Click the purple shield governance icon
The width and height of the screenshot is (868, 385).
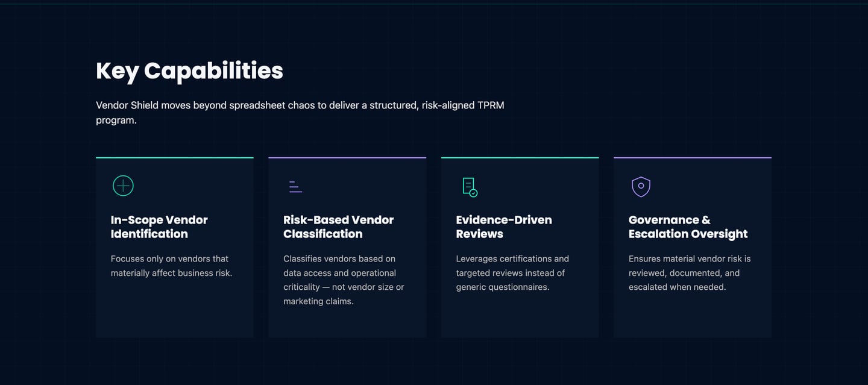641,187
